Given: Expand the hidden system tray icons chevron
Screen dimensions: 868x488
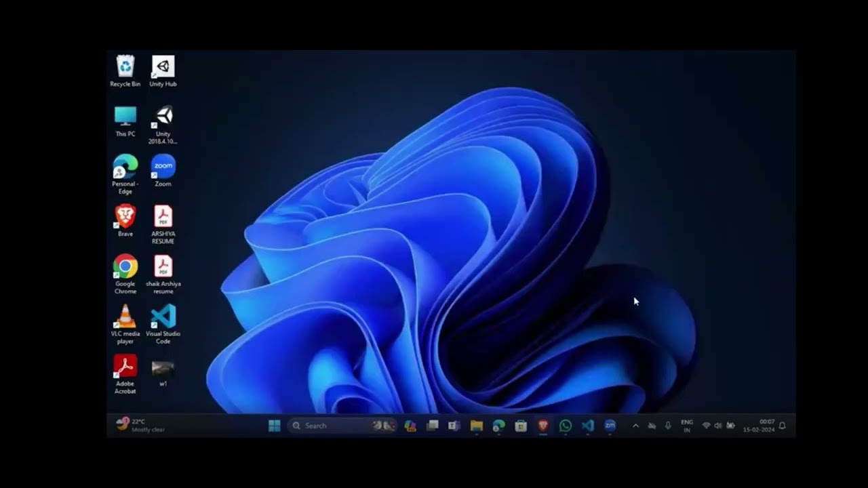Looking at the screenshot, I should (635, 426).
